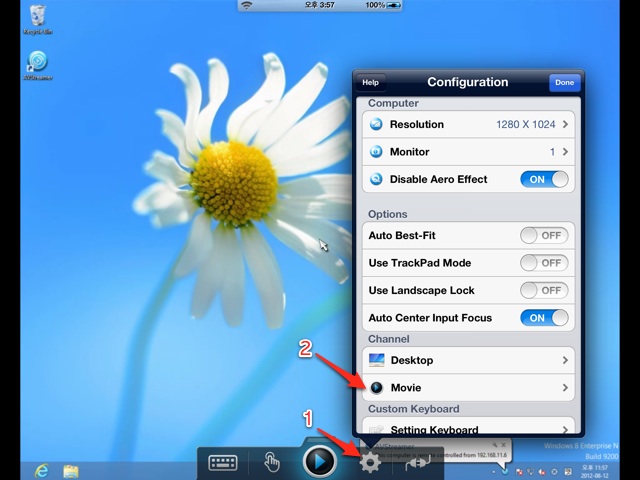
Task: Click the disconnect plug icon
Action: (418, 463)
